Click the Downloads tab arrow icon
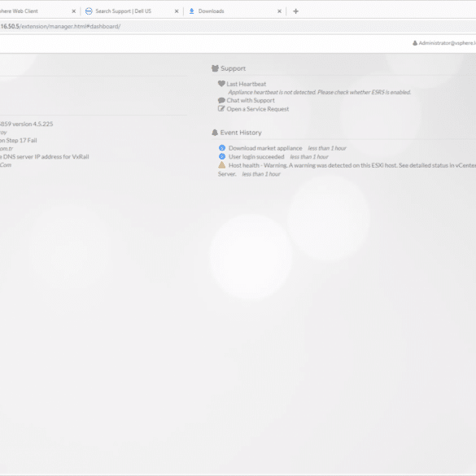This screenshot has height=476, width=476. pyautogui.click(x=191, y=11)
